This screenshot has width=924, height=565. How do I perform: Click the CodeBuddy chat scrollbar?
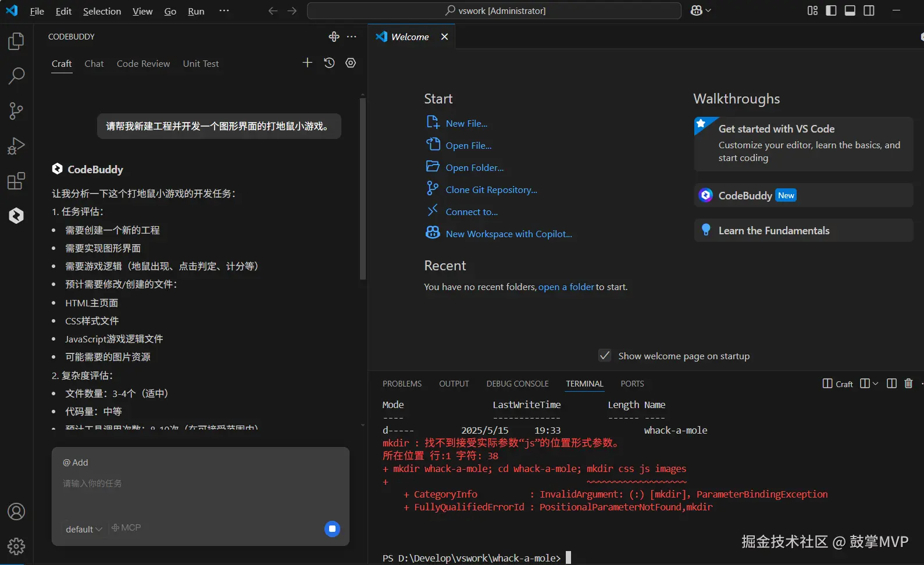[363, 188]
